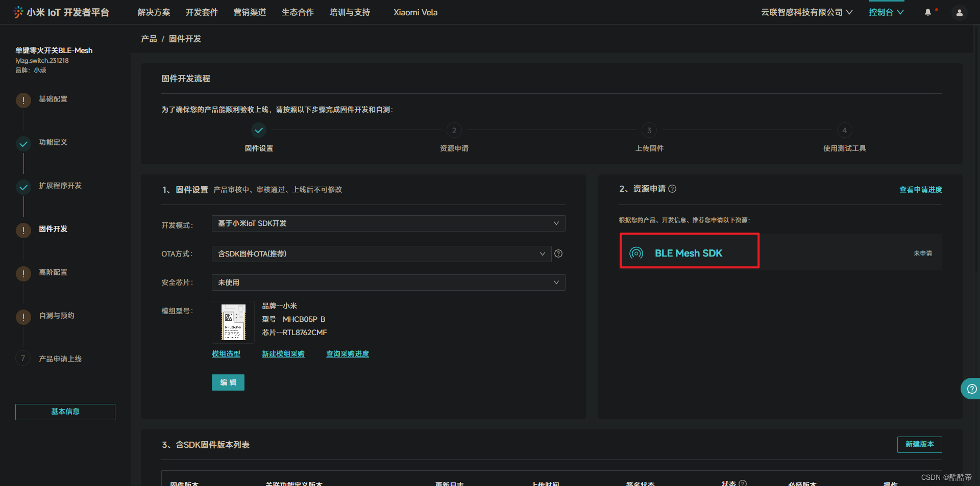The height and width of the screenshot is (486, 980).
Task: Click the 固件设置 completed step circle
Action: pyautogui.click(x=259, y=131)
